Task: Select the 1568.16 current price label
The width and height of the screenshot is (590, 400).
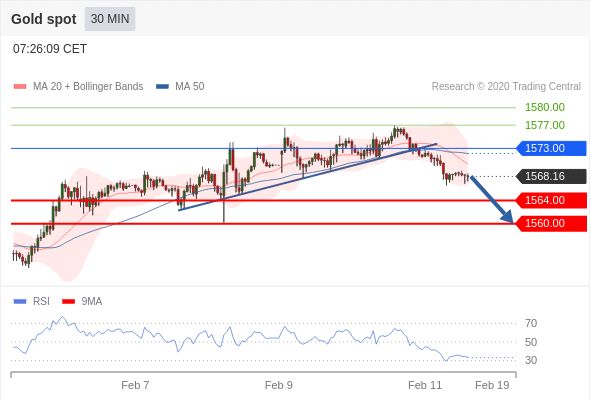Action: [551, 176]
